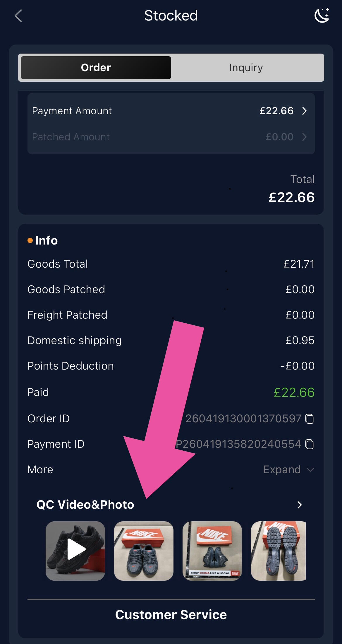Open QC Video&Photo gallery arrow

click(x=299, y=505)
